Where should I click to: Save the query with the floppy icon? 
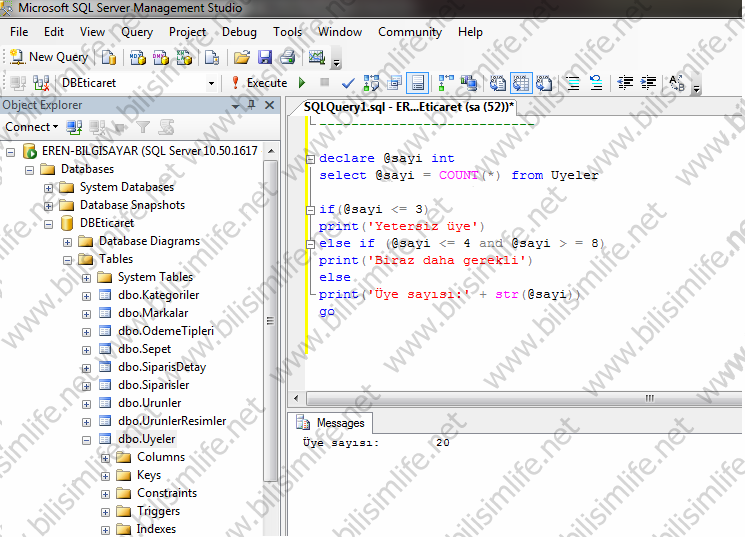coord(265,58)
